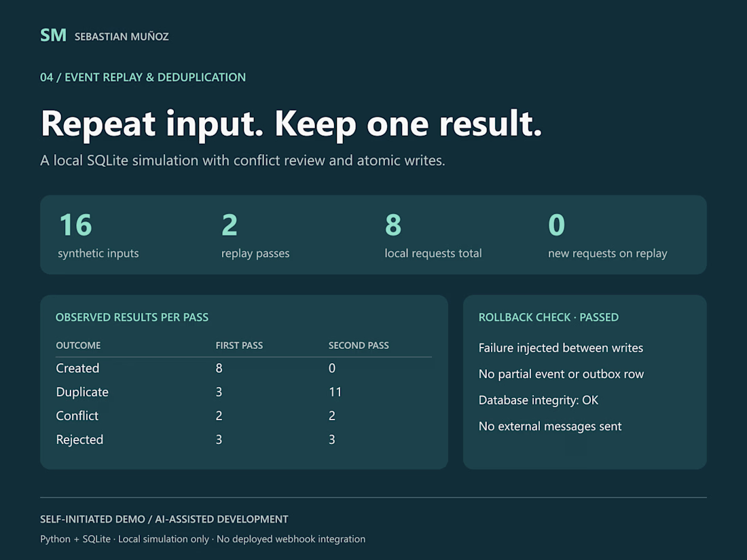Click the headline Repeat input. Keep one result.
The height and width of the screenshot is (560, 747).
291,124
